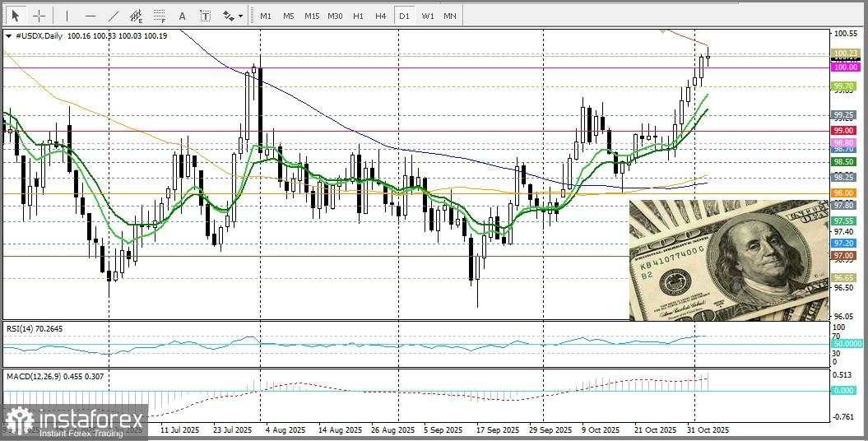This screenshot has height=441, width=868.
Task: Click the 31 Oct 2025 date label
Action: click(x=708, y=430)
